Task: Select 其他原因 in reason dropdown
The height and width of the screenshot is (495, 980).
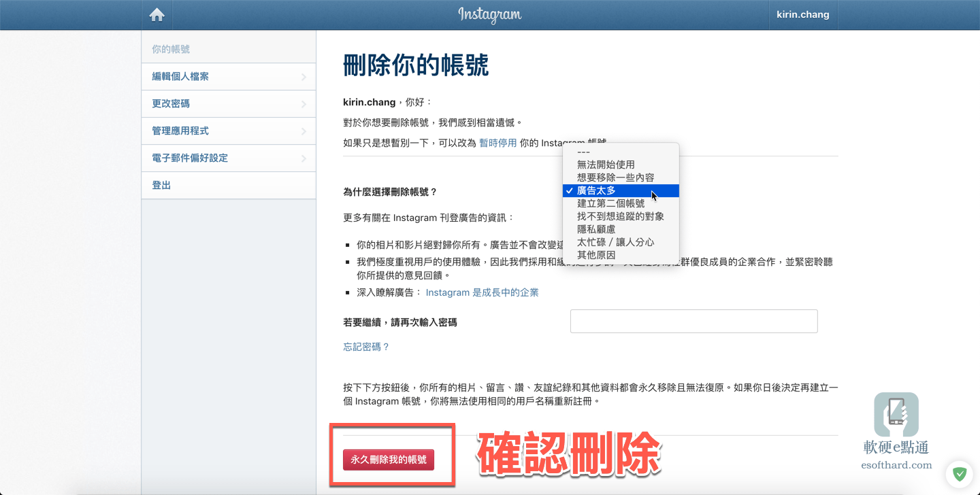Action: click(x=621, y=255)
